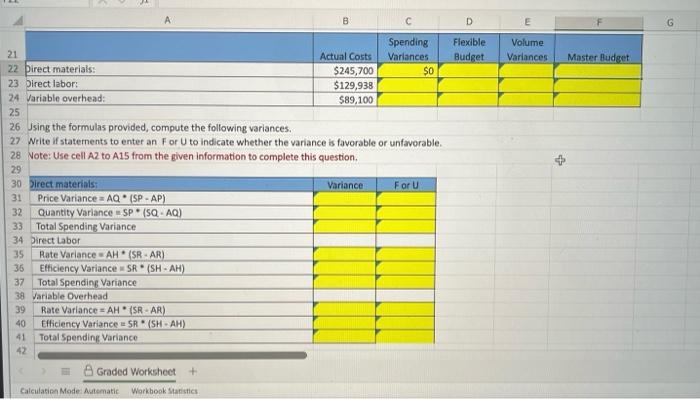Select the F or U header cell
The image size is (700, 399).
coord(406,185)
